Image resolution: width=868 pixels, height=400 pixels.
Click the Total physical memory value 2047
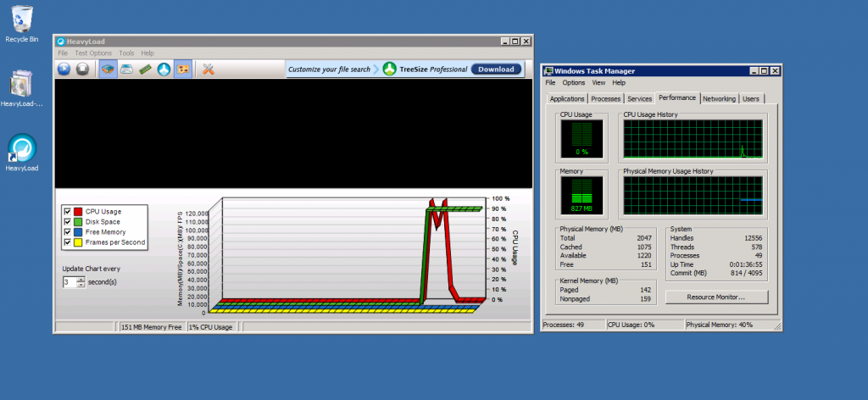point(644,238)
